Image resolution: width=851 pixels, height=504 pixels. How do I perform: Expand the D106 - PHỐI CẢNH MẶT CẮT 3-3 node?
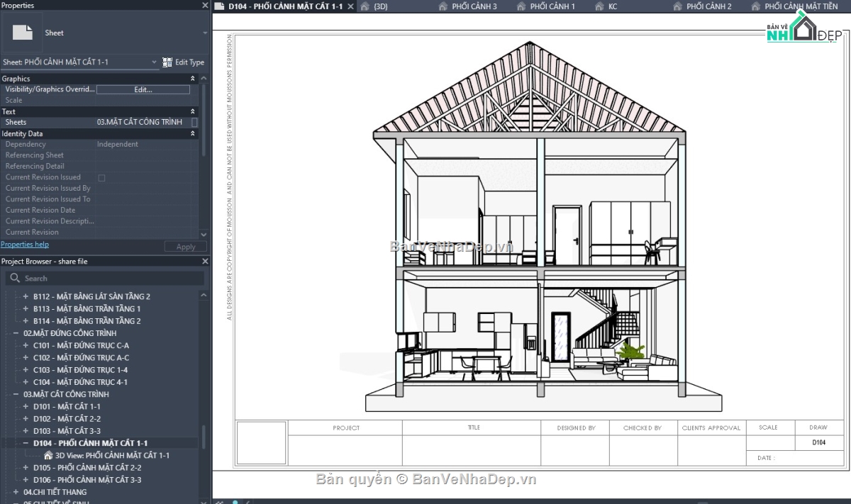click(x=26, y=480)
